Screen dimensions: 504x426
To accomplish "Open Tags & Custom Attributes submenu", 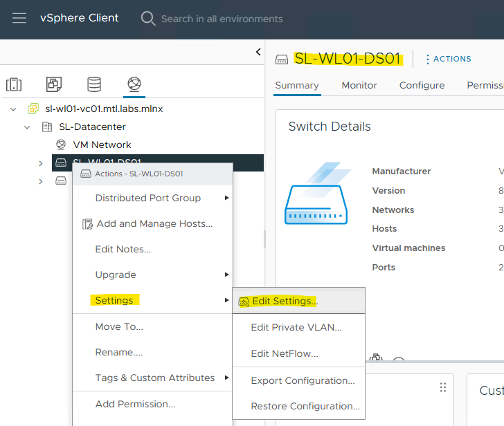I will pyautogui.click(x=152, y=378).
